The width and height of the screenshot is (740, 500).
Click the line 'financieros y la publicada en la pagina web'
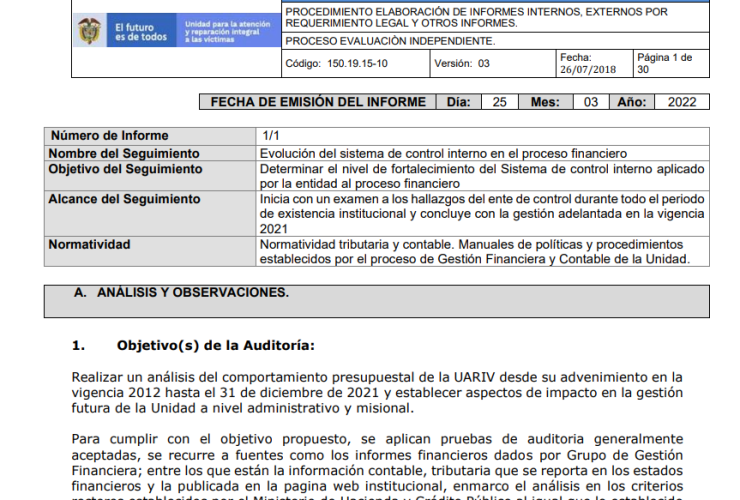[377, 486]
